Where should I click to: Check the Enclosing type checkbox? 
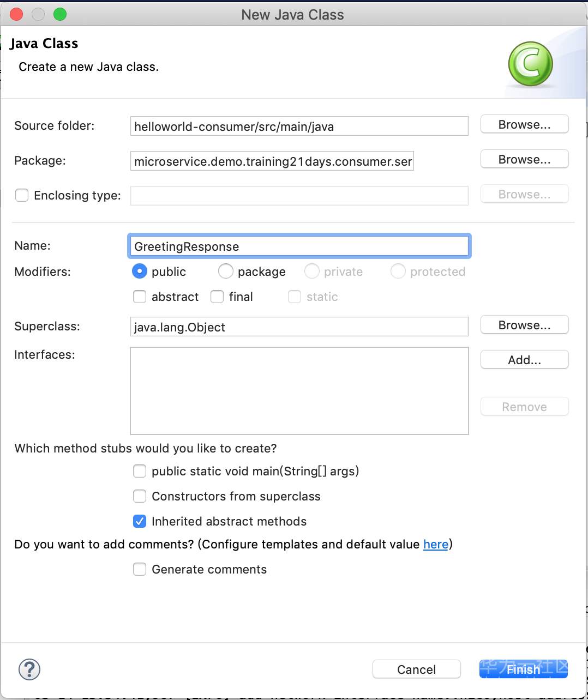pyautogui.click(x=22, y=195)
